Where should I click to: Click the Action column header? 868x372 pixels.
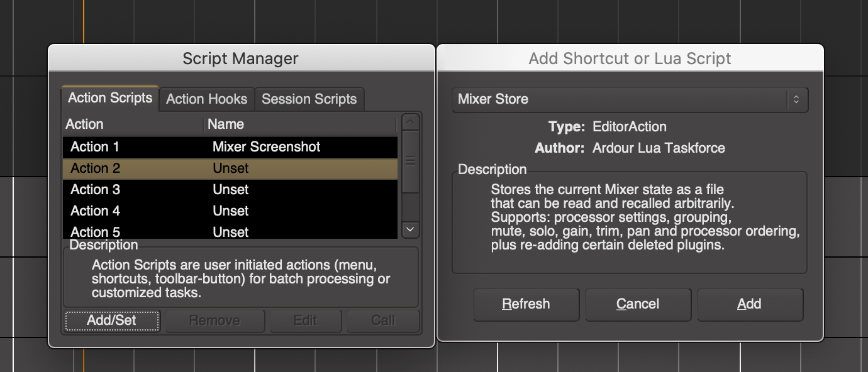click(84, 124)
